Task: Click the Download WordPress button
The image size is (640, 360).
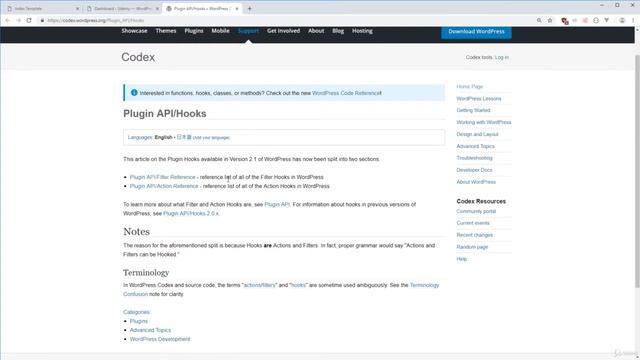Action: 476,32
